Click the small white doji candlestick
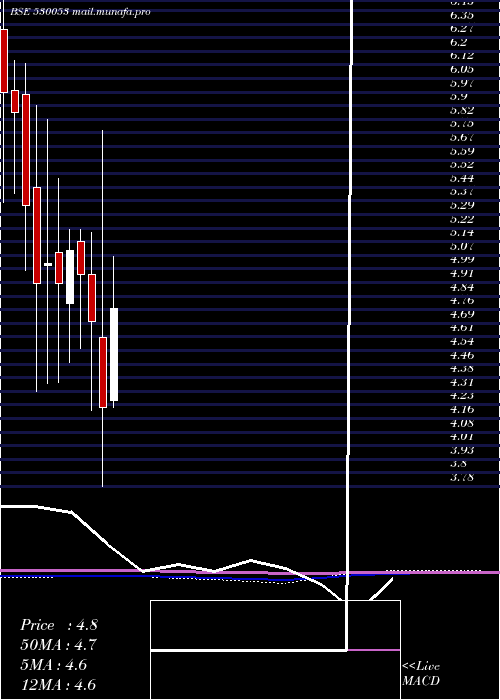The height and width of the screenshot is (700, 500). tap(48, 265)
